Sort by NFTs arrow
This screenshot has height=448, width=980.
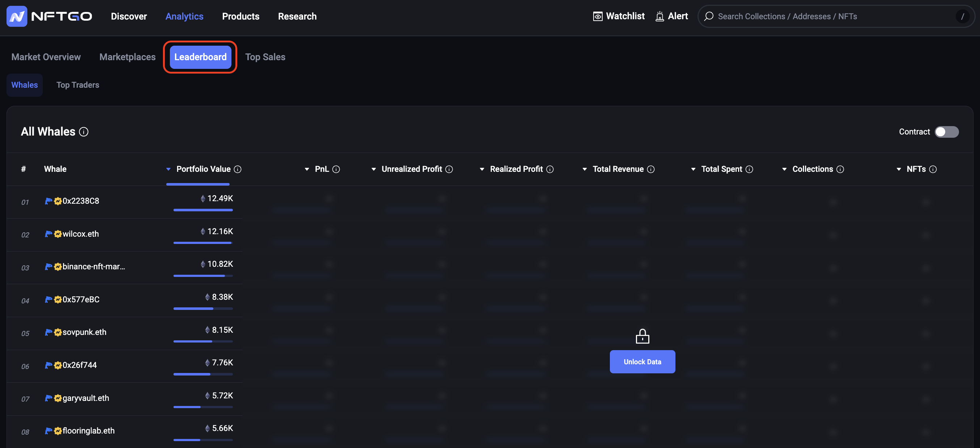pos(899,169)
